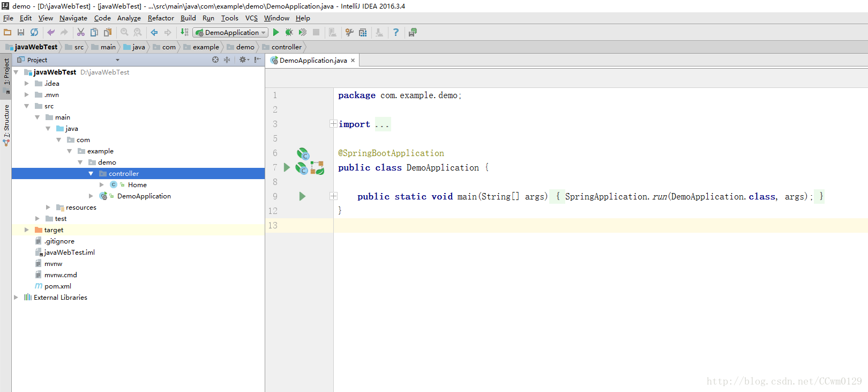The height and width of the screenshot is (392, 868).
Task: Click @SpringBootApplication annotation in editor
Action: click(391, 153)
